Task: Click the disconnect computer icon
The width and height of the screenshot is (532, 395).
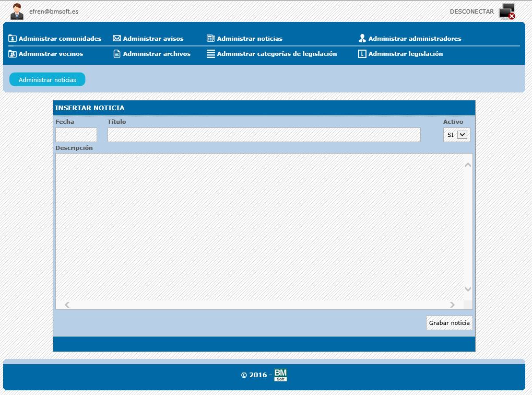Action: (x=506, y=11)
